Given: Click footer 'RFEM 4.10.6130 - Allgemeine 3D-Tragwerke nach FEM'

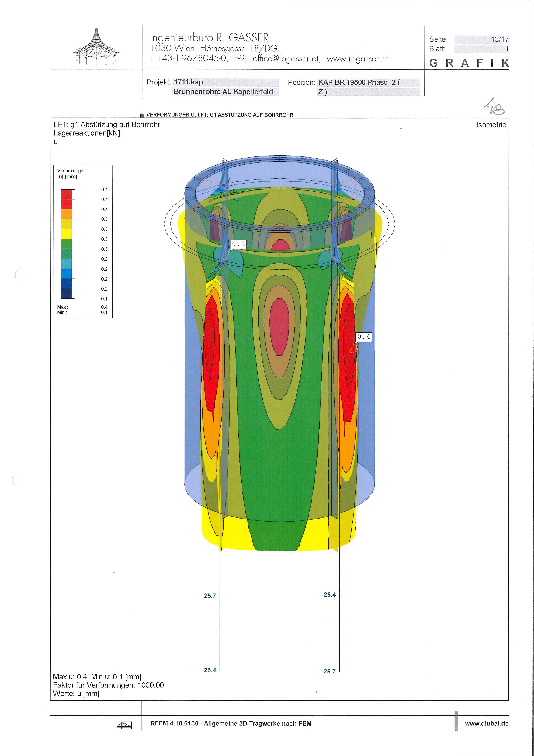Looking at the screenshot, I should pos(231,723).
